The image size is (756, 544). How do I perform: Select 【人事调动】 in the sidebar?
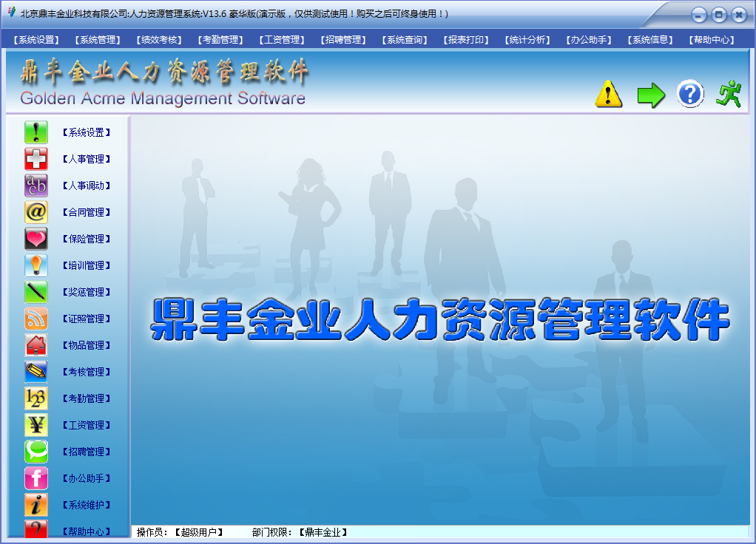87,186
